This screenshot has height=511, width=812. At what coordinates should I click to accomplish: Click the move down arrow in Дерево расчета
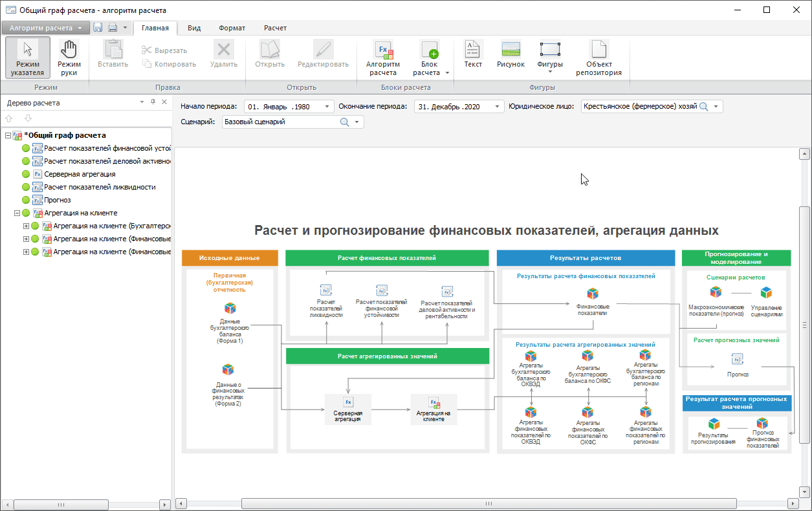pyautogui.click(x=28, y=118)
